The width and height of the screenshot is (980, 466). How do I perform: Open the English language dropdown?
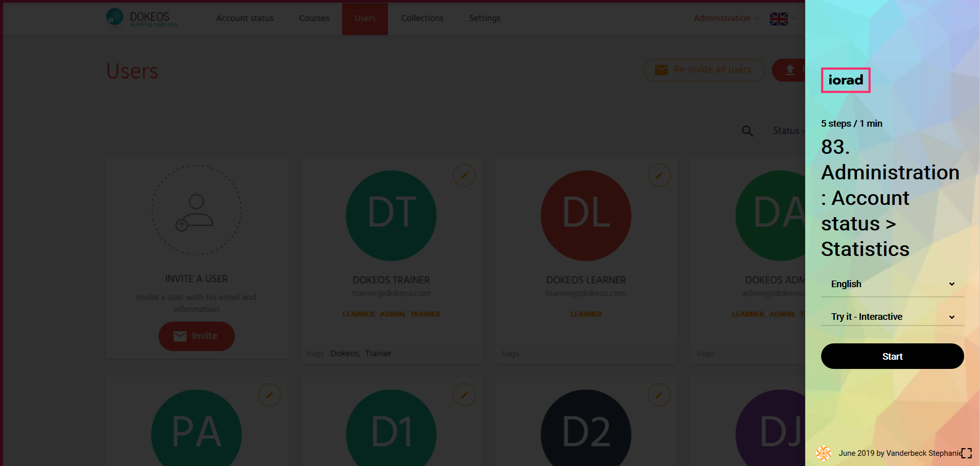pos(892,284)
